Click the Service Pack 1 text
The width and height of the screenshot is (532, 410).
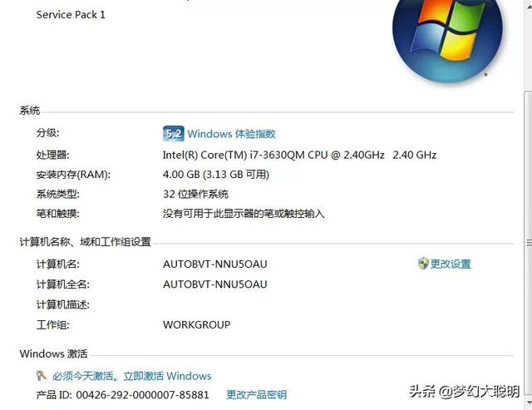[71, 15]
